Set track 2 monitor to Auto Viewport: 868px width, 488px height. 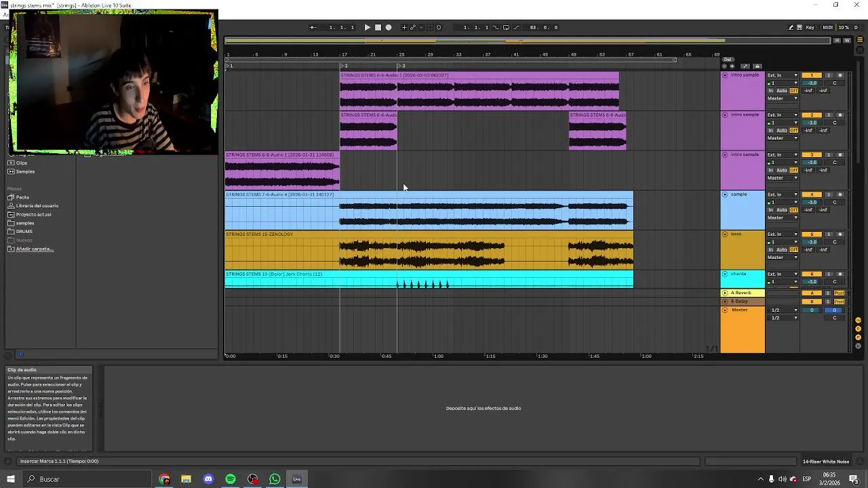click(x=782, y=130)
